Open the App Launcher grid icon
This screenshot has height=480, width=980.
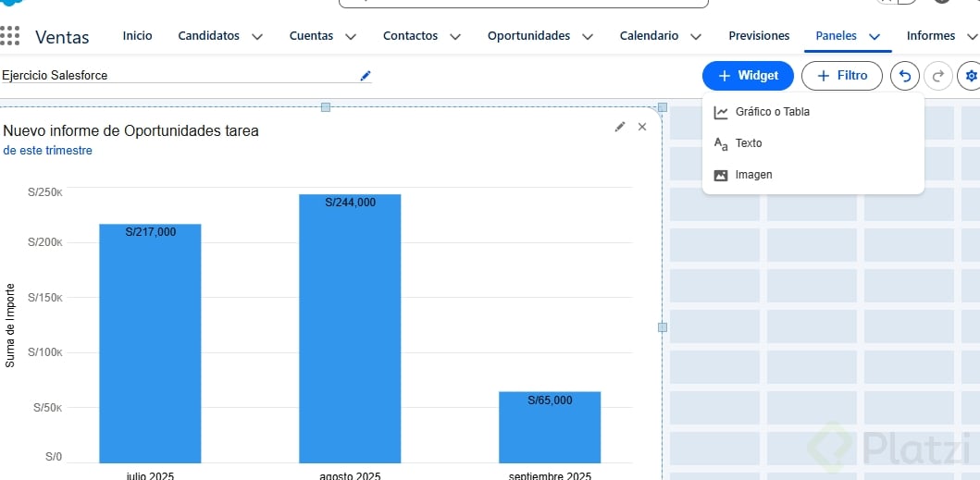click(10, 36)
